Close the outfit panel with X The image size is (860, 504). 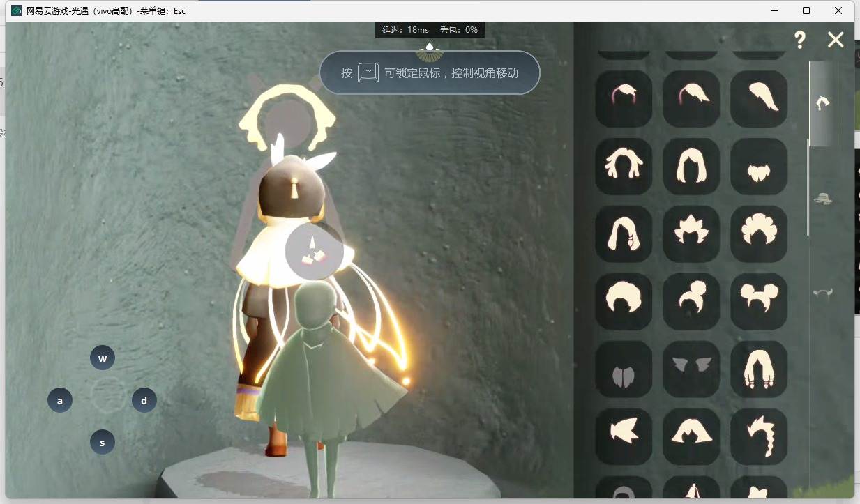pos(836,40)
